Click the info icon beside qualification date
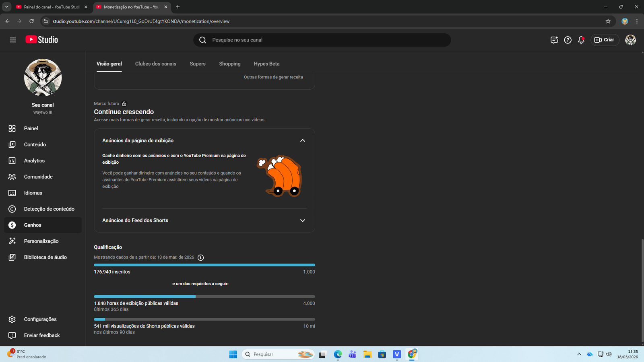Screen dimensions: 644x362 click(x=200, y=257)
